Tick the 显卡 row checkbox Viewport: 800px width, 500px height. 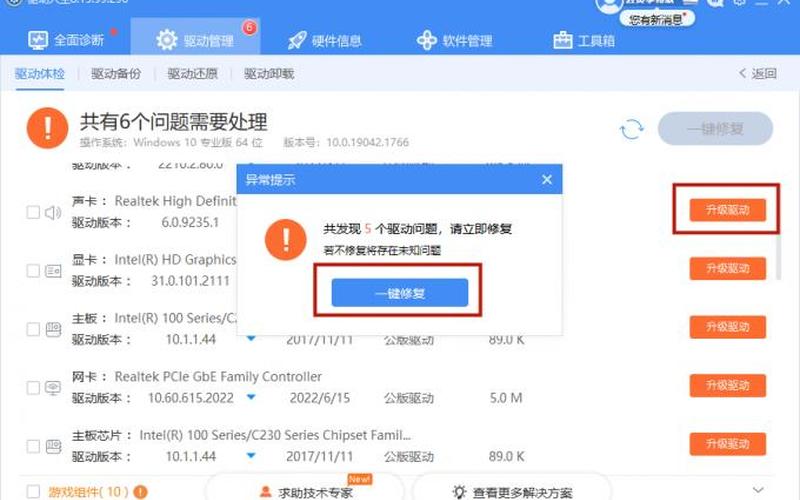[33, 270]
